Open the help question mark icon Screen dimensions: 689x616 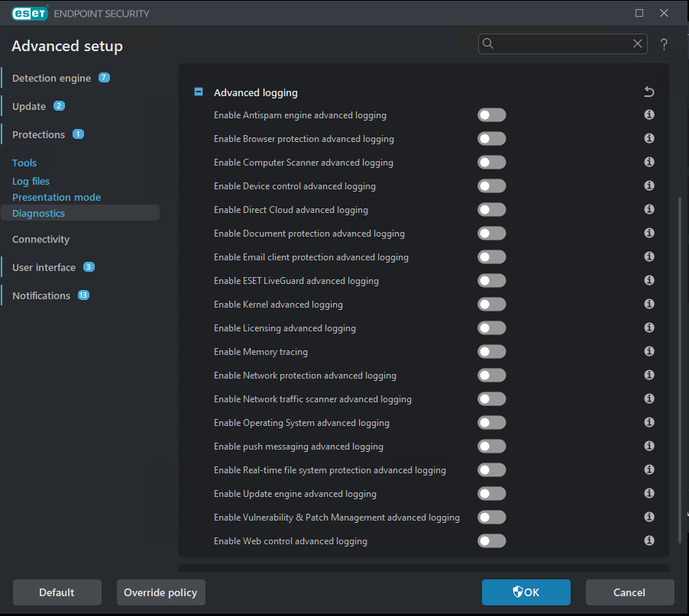[x=665, y=44]
